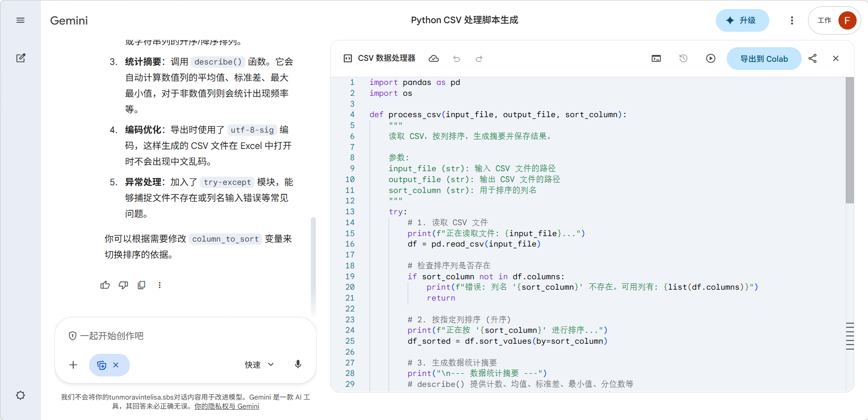Screen dimensions: 868x420
Task: Open more options under the response
Action: pos(160,285)
